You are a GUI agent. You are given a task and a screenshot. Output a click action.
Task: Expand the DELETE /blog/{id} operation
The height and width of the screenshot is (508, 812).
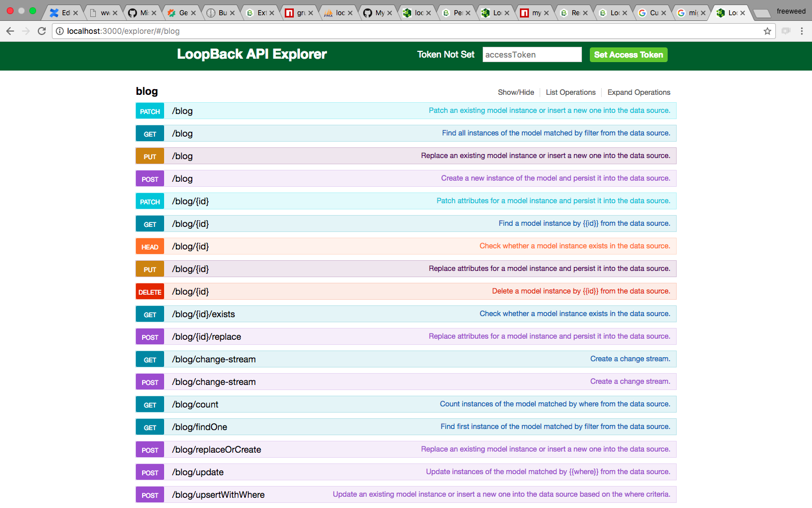(x=406, y=291)
